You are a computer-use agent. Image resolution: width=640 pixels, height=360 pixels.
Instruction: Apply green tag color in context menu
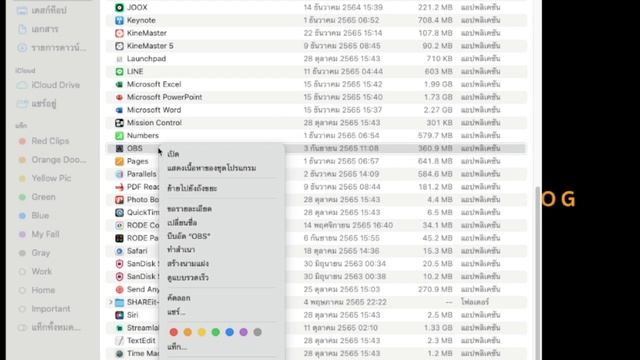click(x=216, y=332)
